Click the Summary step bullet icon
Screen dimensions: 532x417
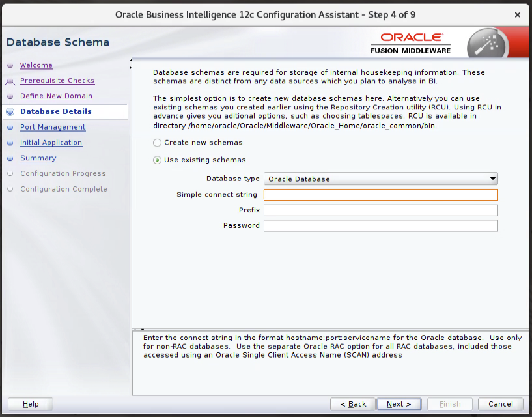10,158
